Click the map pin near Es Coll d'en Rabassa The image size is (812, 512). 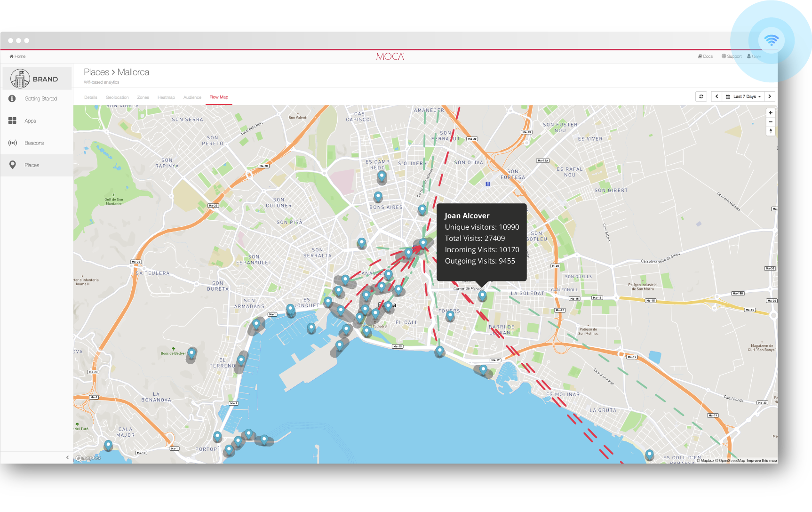[x=650, y=455]
